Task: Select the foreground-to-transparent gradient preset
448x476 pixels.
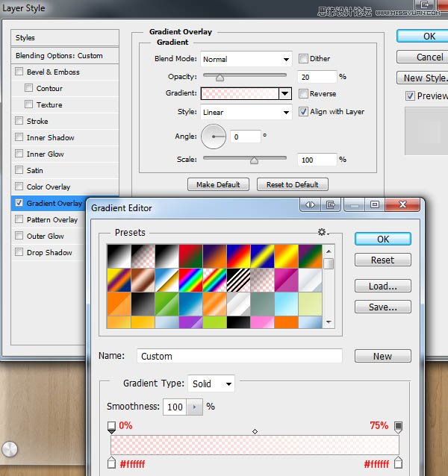Action: point(143,256)
